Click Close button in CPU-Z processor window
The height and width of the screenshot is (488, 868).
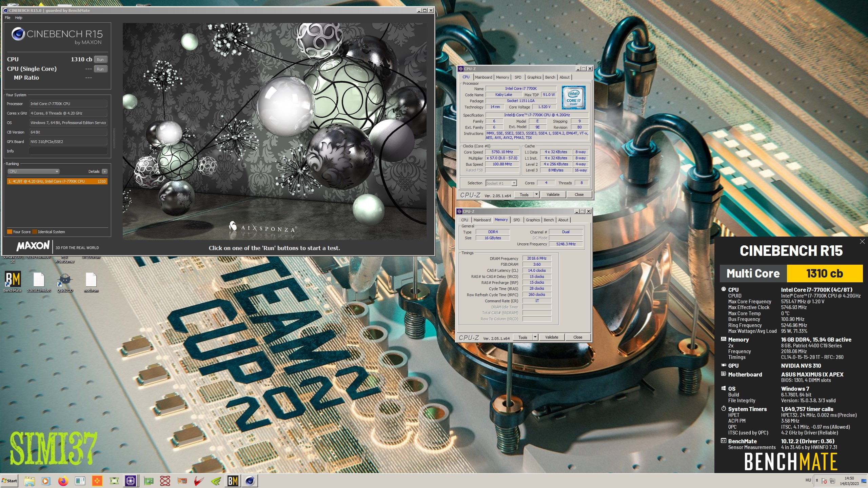pyautogui.click(x=579, y=195)
